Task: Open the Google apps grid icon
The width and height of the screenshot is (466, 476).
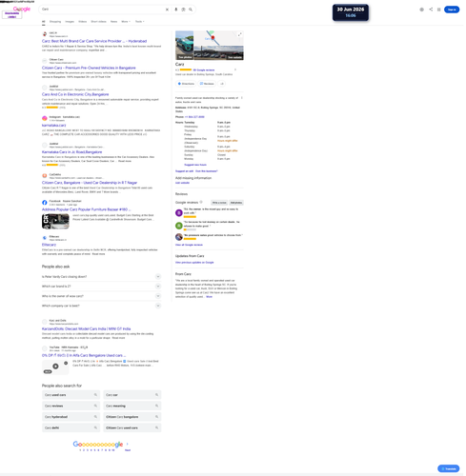Action: click(x=439, y=10)
